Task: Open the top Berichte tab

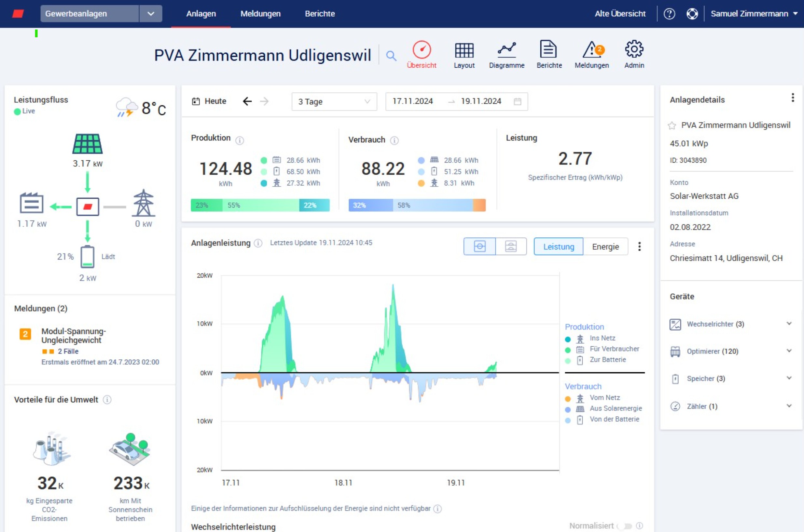Action: (320, 14)
